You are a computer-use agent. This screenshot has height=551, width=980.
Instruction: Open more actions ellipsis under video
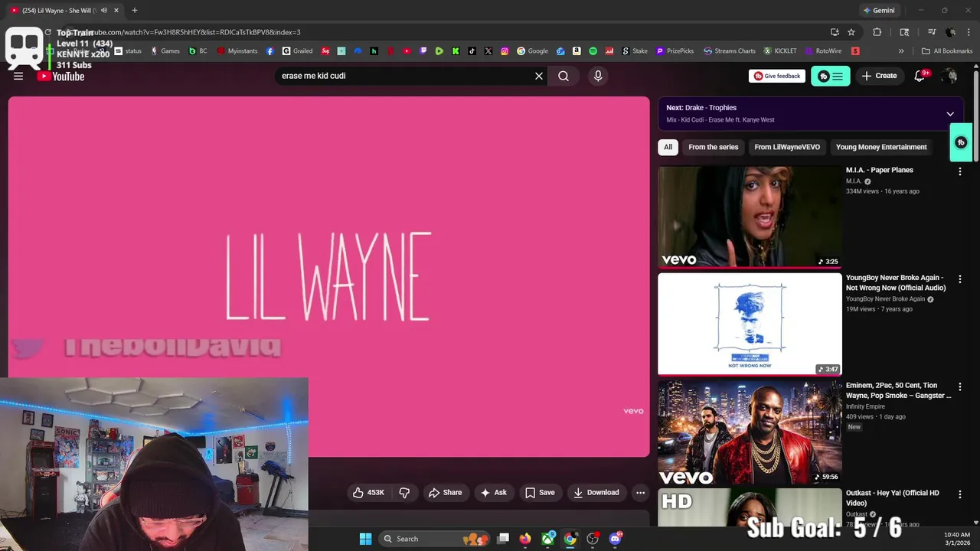641,493
